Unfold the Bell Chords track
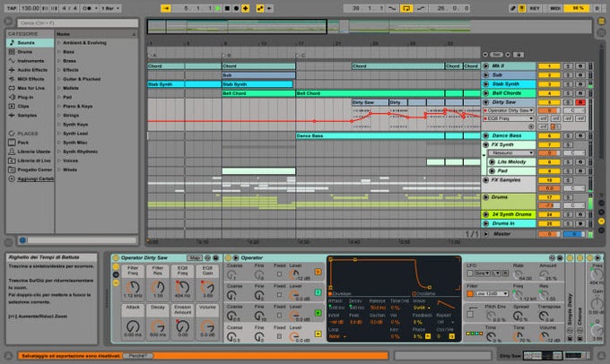Image resolution: width=610 pixels, height=364 pixels. click(x=485, y=93)
